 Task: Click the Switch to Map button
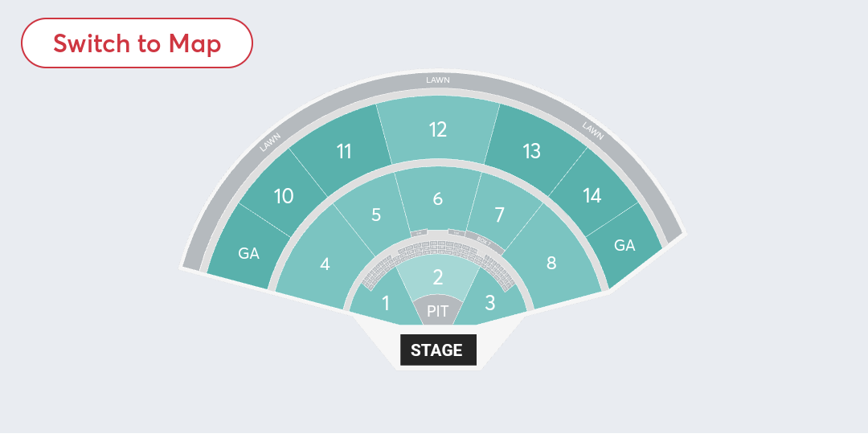[137, 43]
